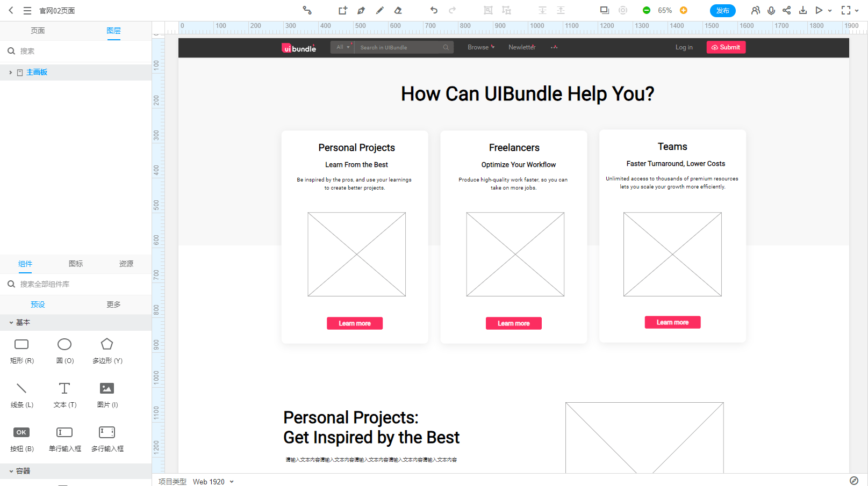Screen dimensions: 868x486
Task: Select the 多边形 (Y) polygon component
Action: click(107, 351)
